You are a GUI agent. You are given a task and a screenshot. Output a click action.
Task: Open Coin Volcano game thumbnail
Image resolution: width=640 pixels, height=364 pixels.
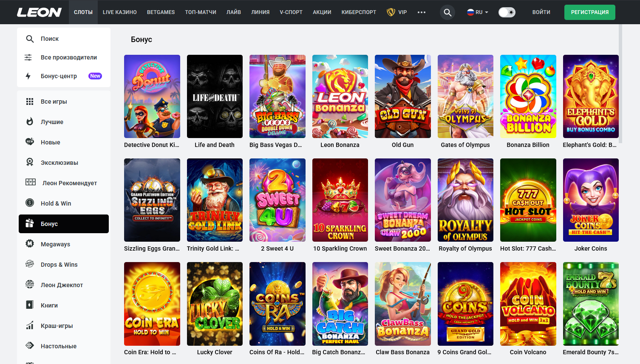click(x=528, y=304)
